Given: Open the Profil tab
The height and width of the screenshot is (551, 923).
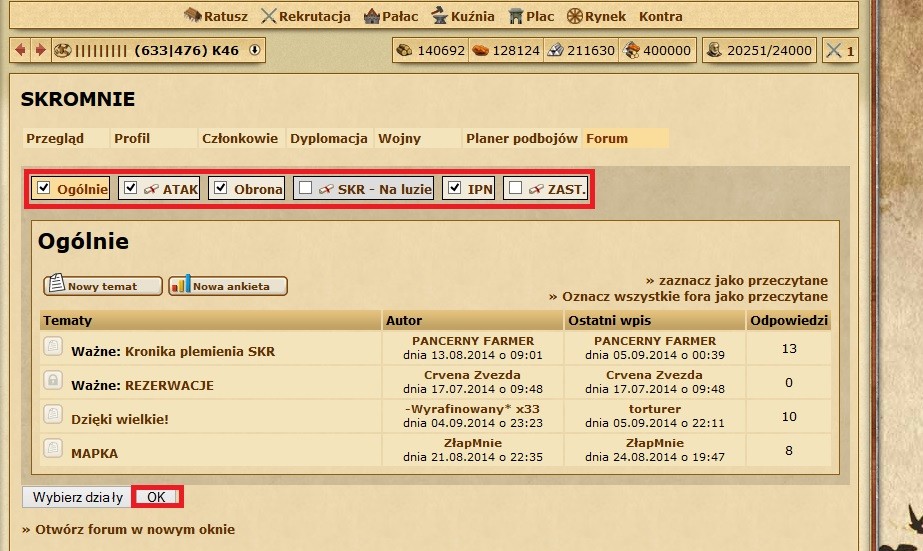Looking at the screenshot, I should point(132,139).
